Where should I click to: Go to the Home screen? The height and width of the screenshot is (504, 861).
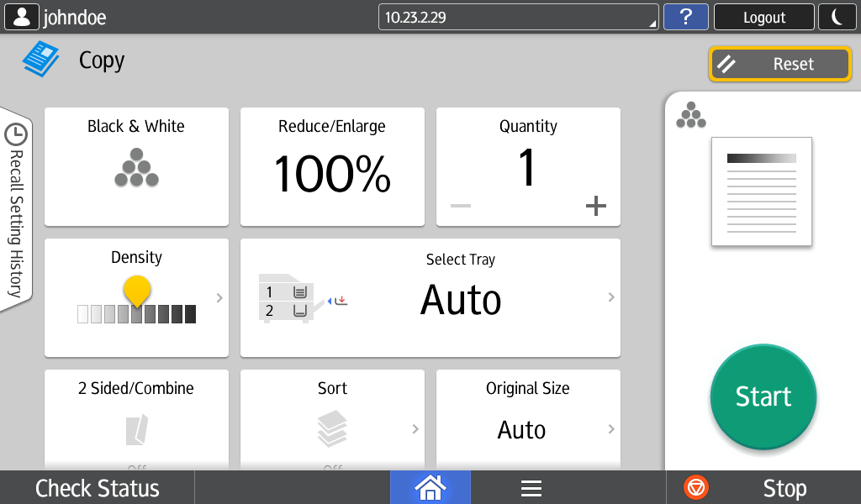tap(430, 488)
